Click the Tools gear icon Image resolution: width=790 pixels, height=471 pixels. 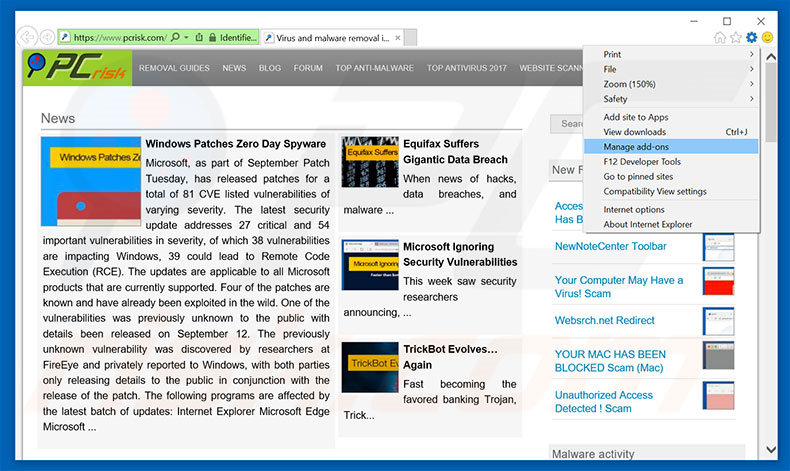[x=751, y=37]
